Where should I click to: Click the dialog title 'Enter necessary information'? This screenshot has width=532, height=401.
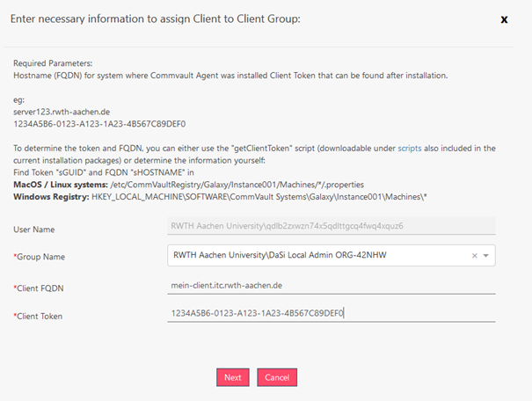pyautogui.click(x=156, y=19)
